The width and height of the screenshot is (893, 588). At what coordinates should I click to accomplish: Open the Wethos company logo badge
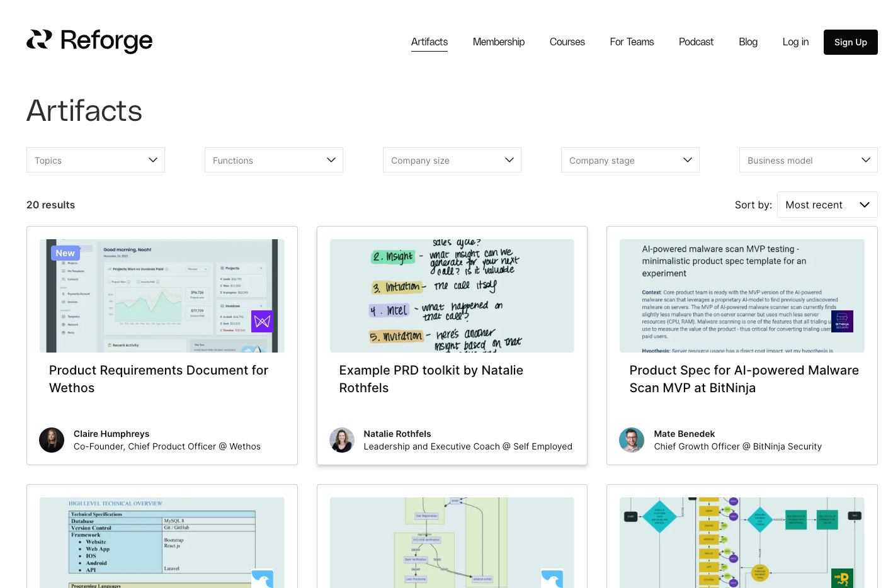pos(262,321)
